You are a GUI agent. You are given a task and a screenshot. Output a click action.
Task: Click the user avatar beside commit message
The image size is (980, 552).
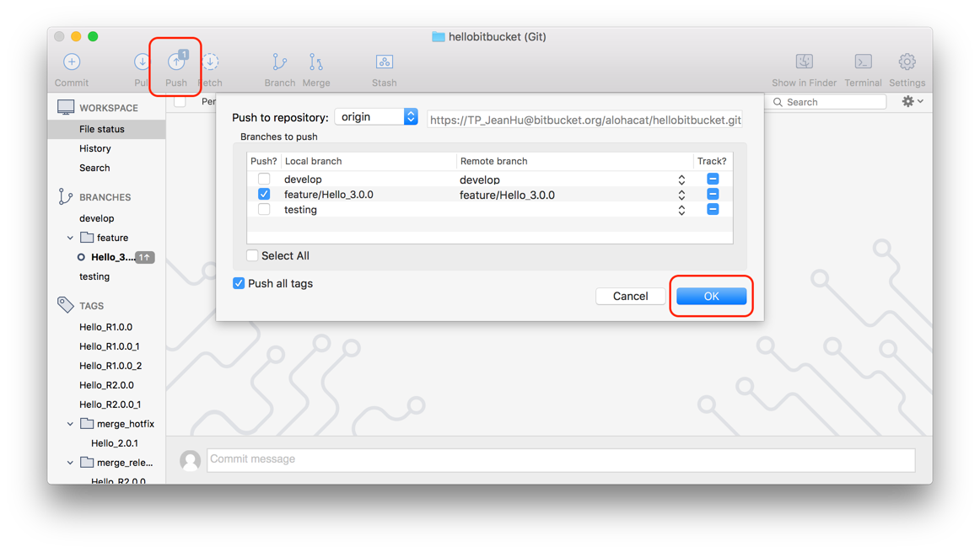[190, 460]
